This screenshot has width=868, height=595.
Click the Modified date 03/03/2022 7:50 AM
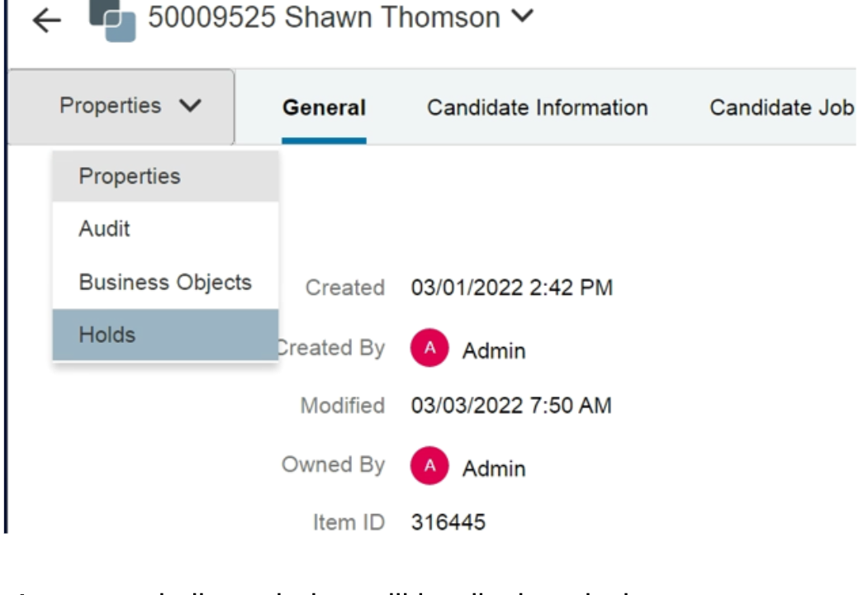511,406
